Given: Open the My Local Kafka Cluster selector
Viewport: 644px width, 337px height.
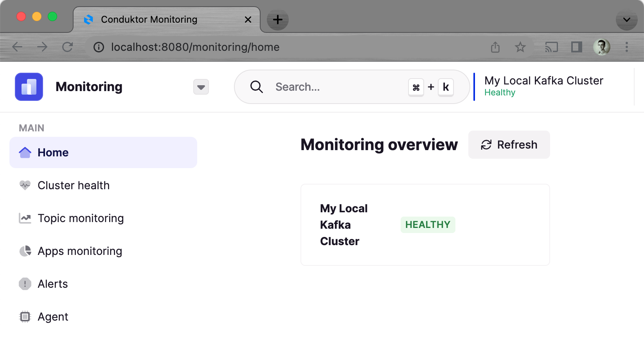Looking at the screenshot, I should point(544,86).
